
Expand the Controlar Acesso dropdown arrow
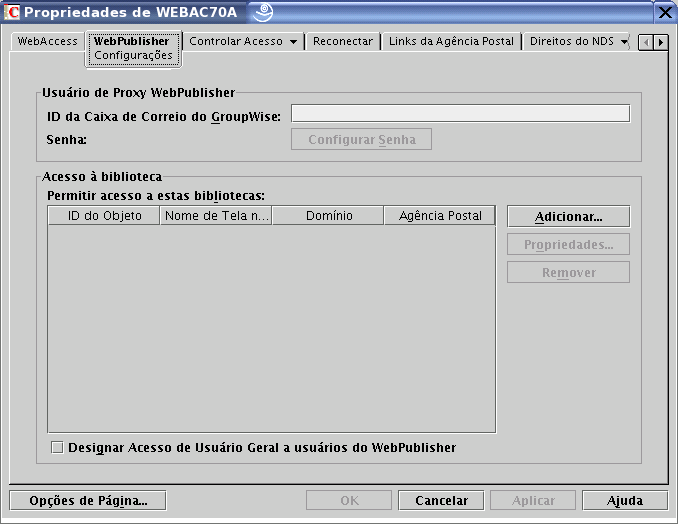294,42
